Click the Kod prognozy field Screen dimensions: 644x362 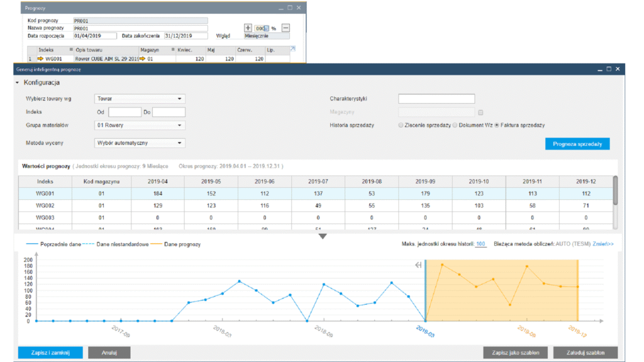(x=140, y=21)
